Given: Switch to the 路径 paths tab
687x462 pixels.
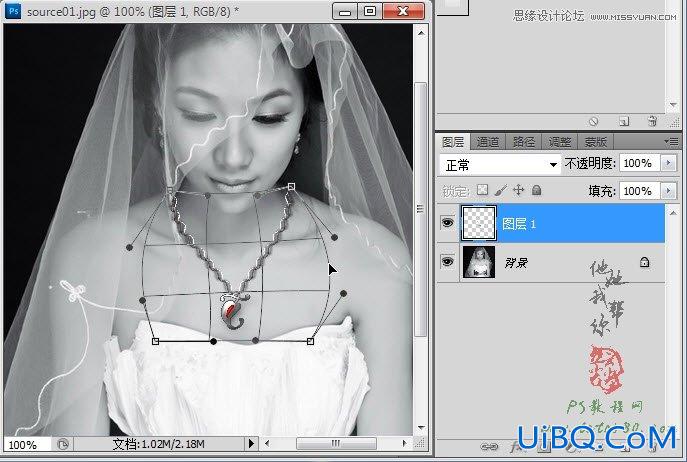Looking at the screenshot, I should click(524, 142).
